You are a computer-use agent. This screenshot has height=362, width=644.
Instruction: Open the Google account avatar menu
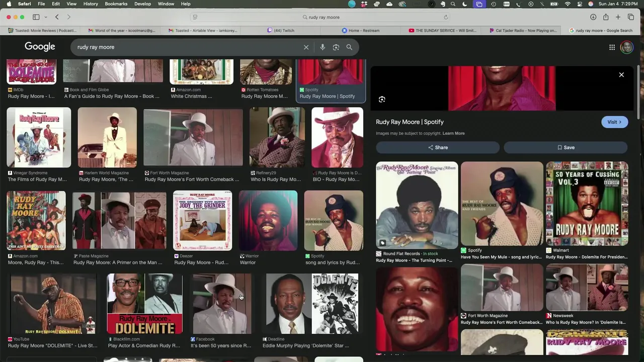626,47
